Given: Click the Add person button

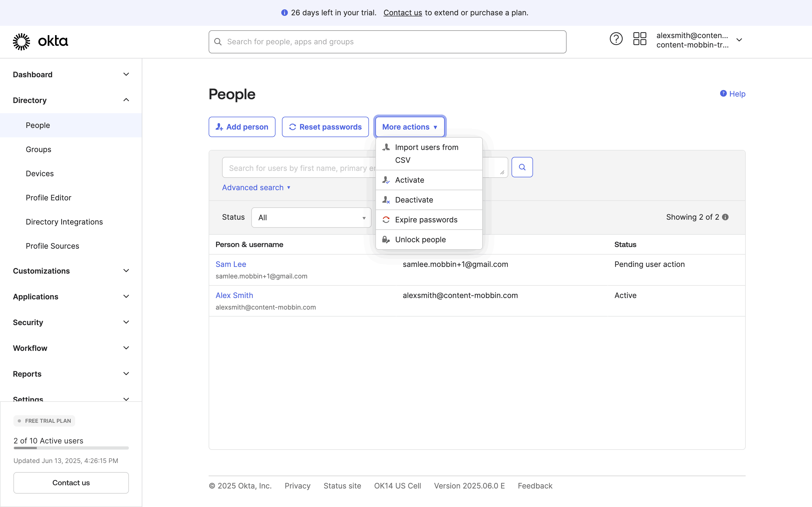Looking at the screenshot, I should click(242, 127).
